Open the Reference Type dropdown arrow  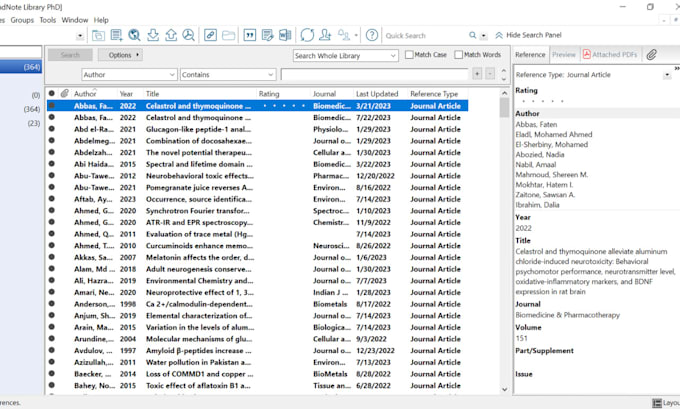667,75
